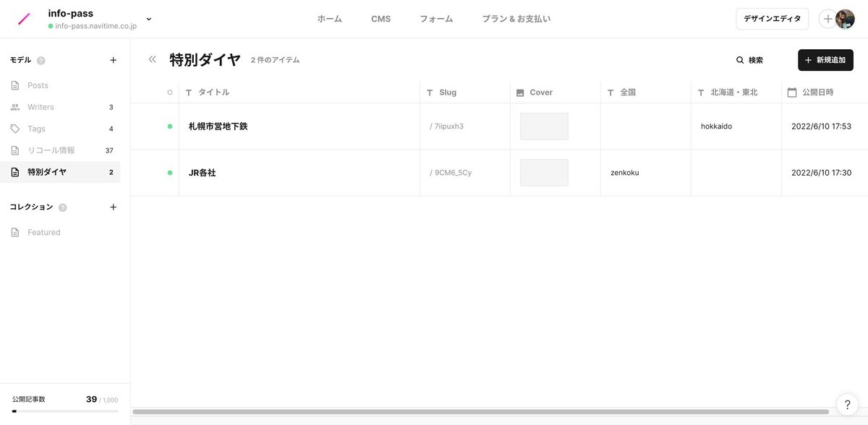
Task: Toggle status dot of JR各社 row
Action: click(170, 173)
